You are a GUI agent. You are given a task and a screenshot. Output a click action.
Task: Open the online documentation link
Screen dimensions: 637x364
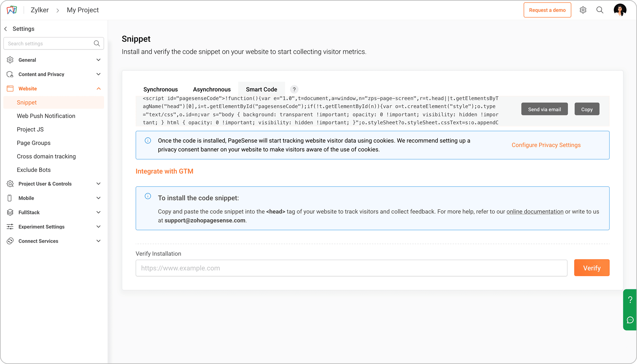coord(535,212)
